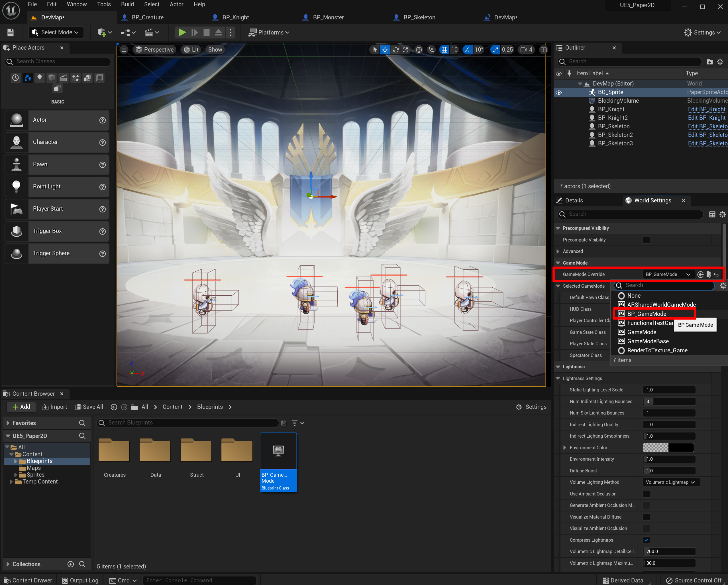The image size is (728, 585).
Task: Activate the Rotate gizmo tool
Action: point(395,50)
